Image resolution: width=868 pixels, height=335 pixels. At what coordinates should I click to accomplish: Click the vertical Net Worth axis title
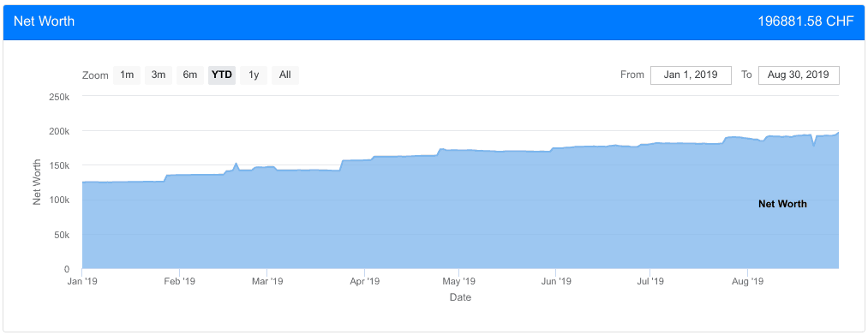click(x=37, y=182)
